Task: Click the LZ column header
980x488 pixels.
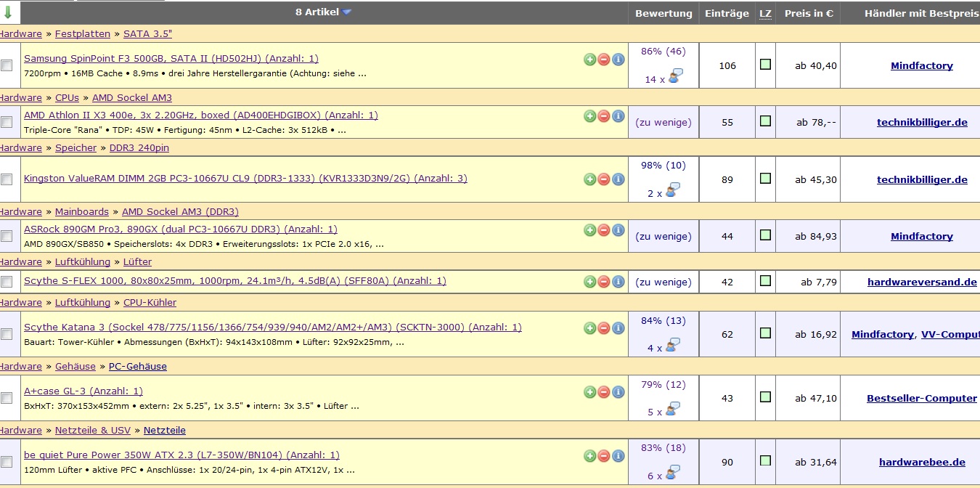Action: [x=765, y=14]
